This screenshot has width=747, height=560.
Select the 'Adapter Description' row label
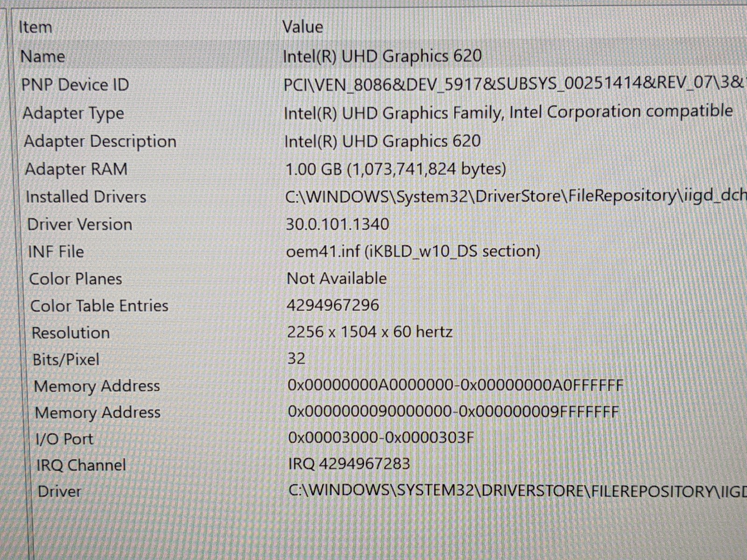click(100, 141)
